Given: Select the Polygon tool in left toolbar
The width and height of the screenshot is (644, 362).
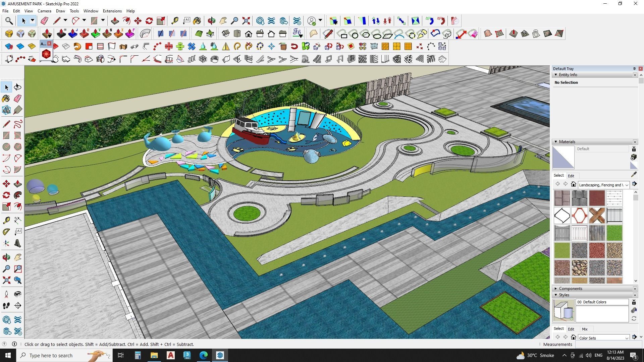Looking at the screenshot, I should tap(18, 147).
